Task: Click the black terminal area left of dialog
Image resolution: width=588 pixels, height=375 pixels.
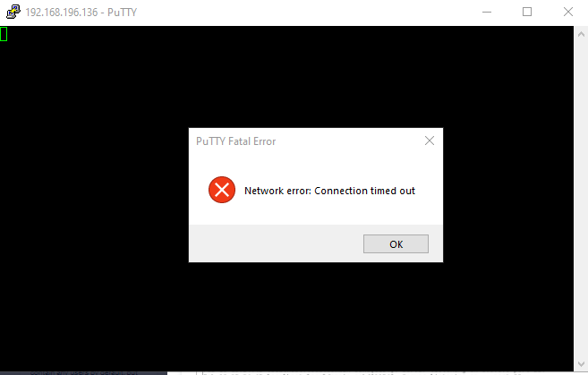Action: click(94, 195)
